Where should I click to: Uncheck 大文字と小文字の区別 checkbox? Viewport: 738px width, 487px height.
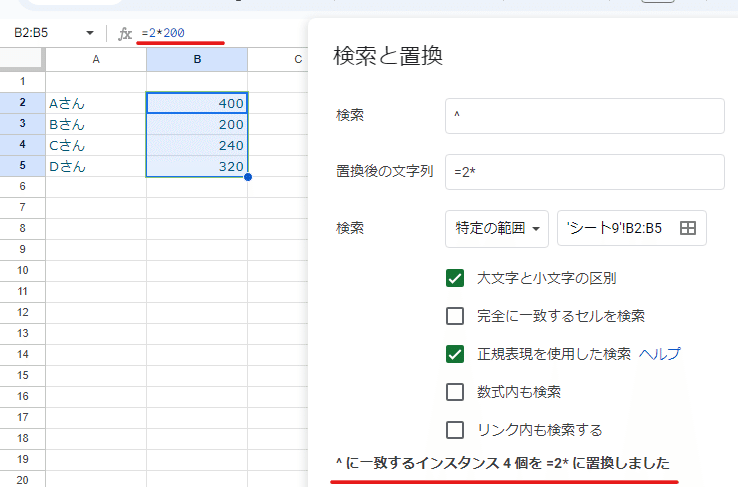click(x=455, y=278)
